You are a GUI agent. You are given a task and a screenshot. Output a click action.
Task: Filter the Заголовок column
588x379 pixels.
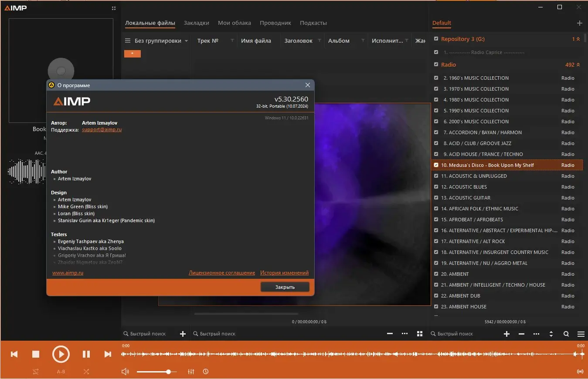click(x=319, y=41)
